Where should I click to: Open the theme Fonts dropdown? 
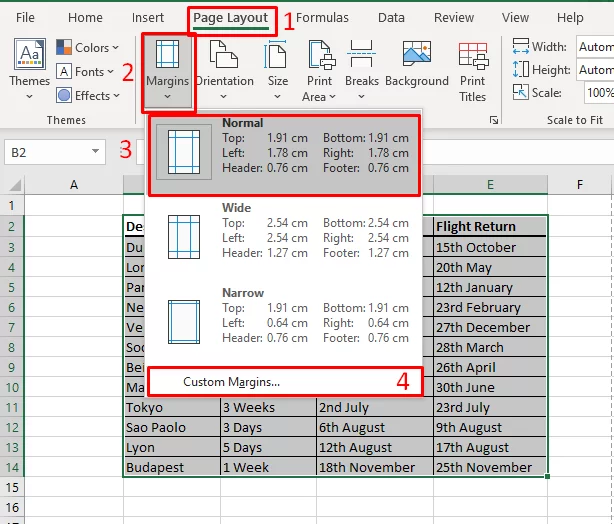click(x=85, y=72)
